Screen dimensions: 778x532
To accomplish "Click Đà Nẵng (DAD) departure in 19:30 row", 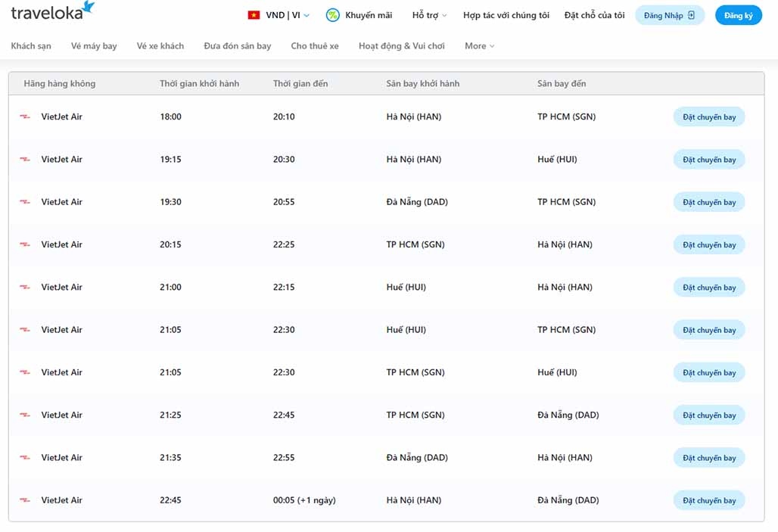I will 417,202.
